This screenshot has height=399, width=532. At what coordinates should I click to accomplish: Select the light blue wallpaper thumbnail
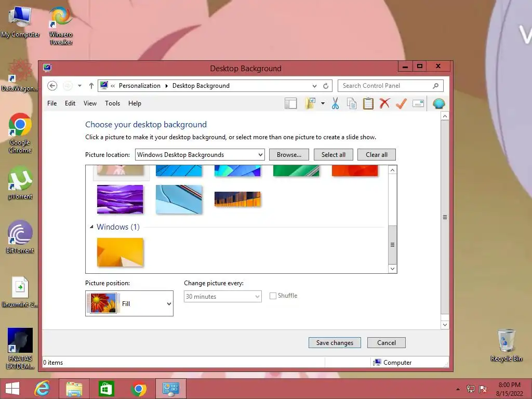pos(179,199)
